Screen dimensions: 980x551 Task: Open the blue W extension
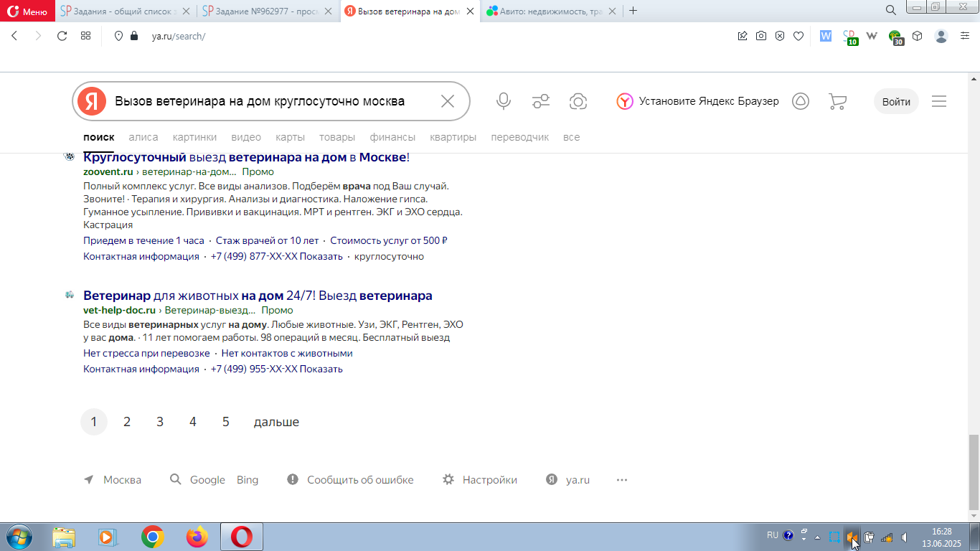826,36
